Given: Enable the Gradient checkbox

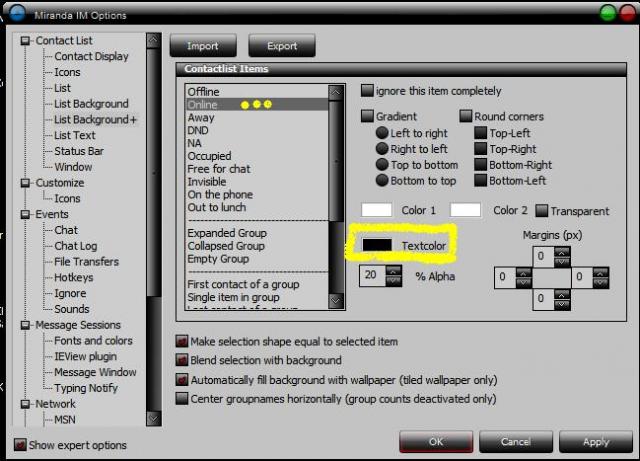Looking at the screenshot, I should (x=367, y=116).
